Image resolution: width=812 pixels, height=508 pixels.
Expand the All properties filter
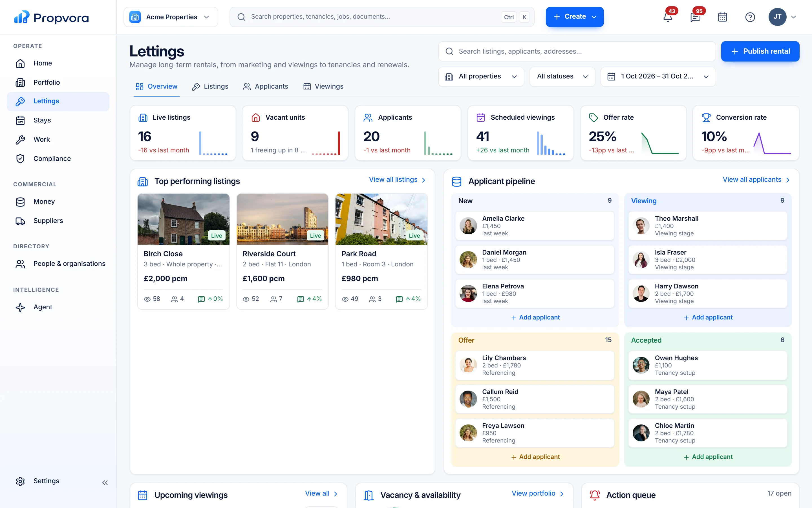481,76
